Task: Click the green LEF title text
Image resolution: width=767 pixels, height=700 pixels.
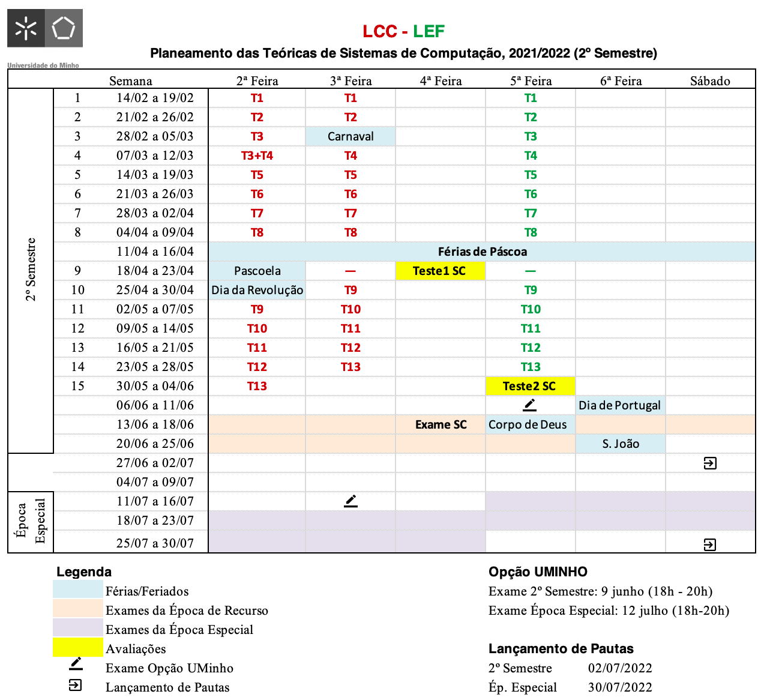Action: click(x=429, y=31)
